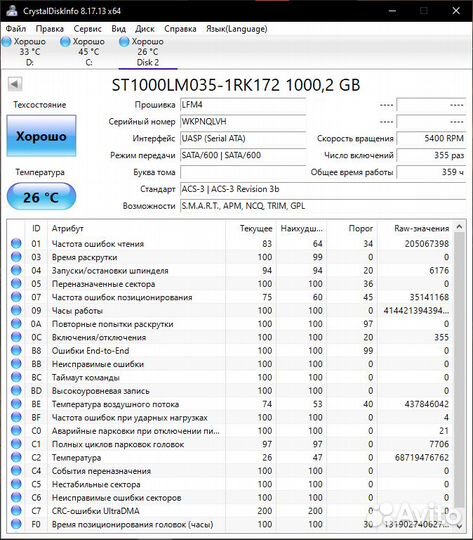This screenshot has height=540, width=473.
Task: Click status icon for attribute 04
Action: (16, 270)
